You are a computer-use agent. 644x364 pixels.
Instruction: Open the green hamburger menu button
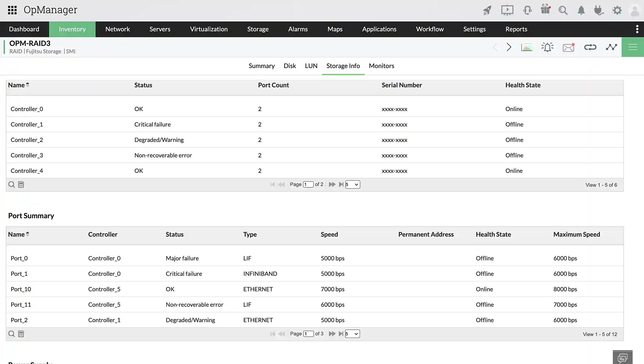click(632, 47)
